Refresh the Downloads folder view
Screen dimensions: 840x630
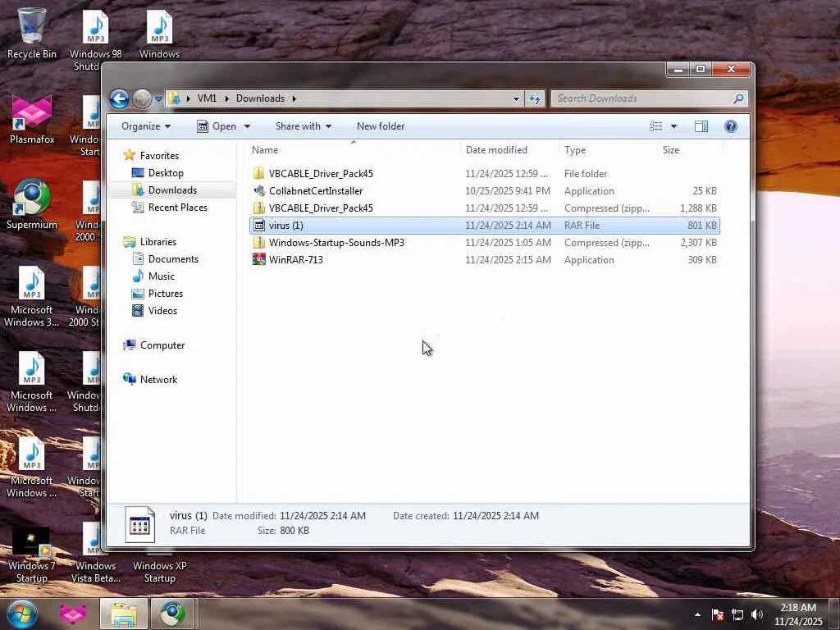tap(535, 98)
